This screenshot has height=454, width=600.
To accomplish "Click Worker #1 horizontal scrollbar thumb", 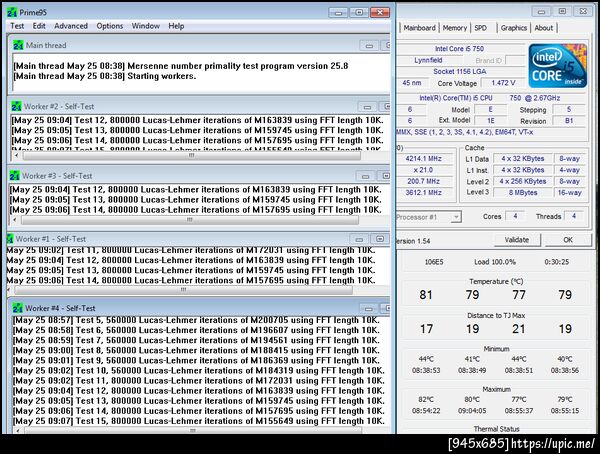I will (183, 290).
